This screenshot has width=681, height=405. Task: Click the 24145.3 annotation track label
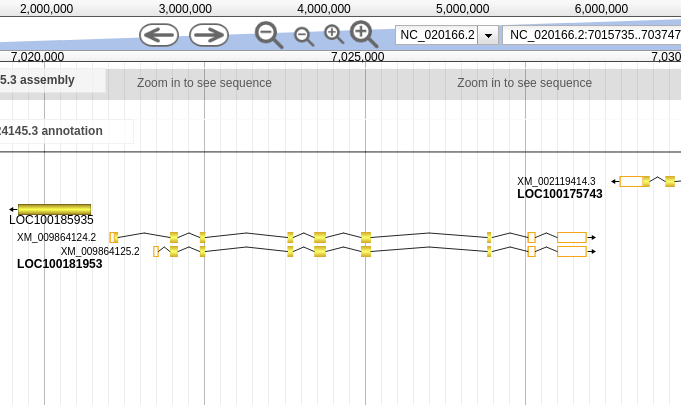[51, 131]
